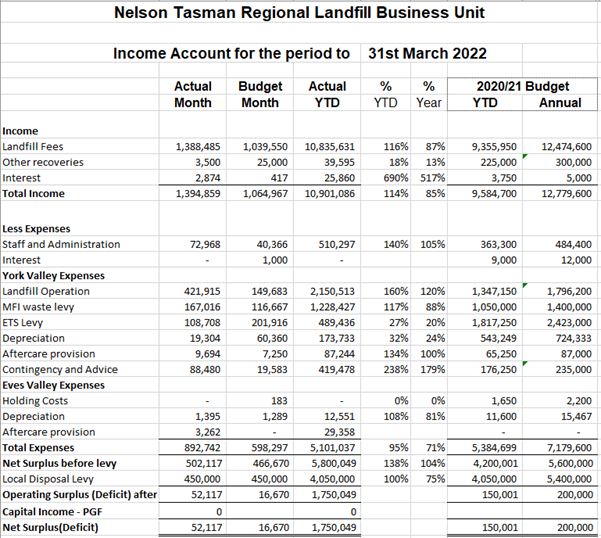Select the 'Annual' budget column header
601x538 pixels.
pyautogui.click(x=560, y=103)
